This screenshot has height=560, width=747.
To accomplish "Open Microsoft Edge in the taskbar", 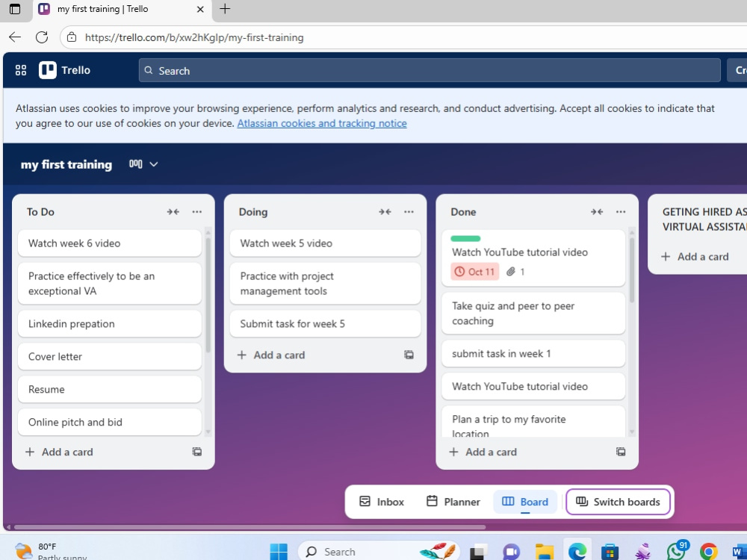I will [577, 552].
